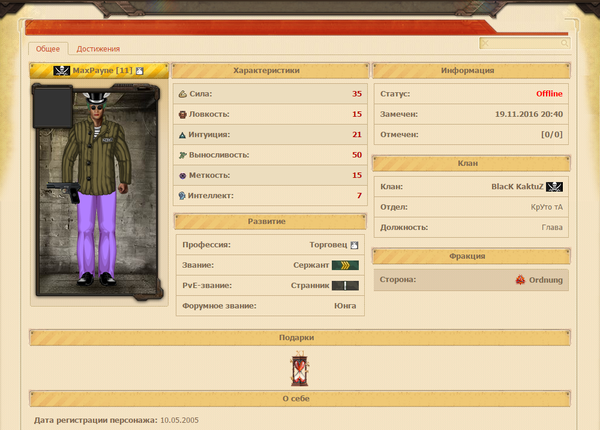
Task: Click the Ordnung faction emblem icon
Action: pos(521,280)
